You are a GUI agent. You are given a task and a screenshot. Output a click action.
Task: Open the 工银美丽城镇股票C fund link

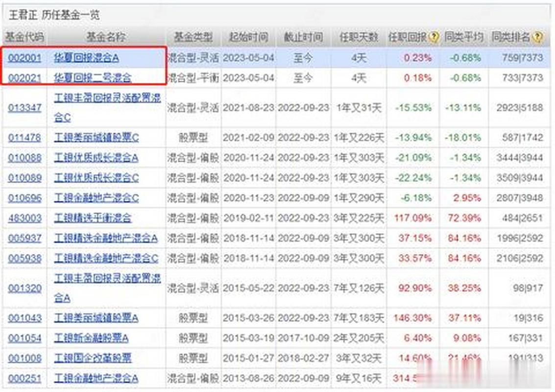click(x=97, y=137)
